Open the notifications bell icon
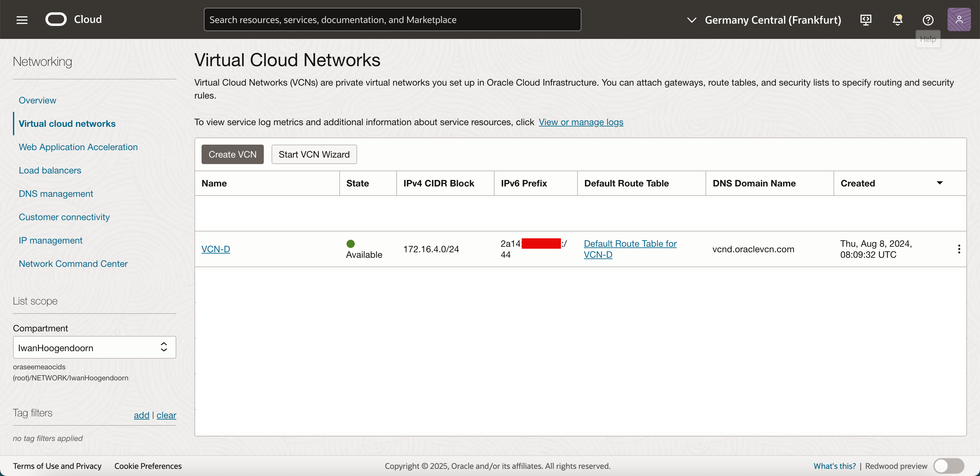 pos(897,20)
